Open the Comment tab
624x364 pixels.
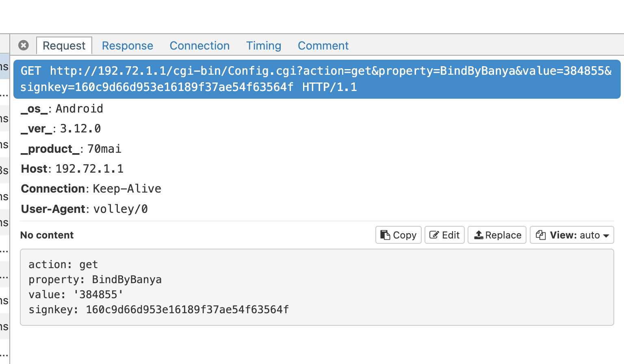point(323,45)
